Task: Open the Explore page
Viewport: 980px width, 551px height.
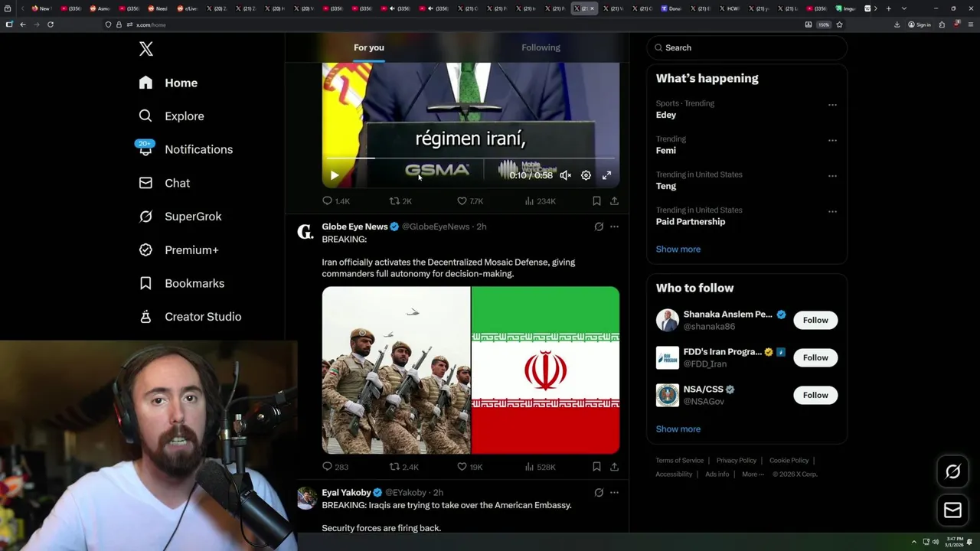Action: pos(171,116)
